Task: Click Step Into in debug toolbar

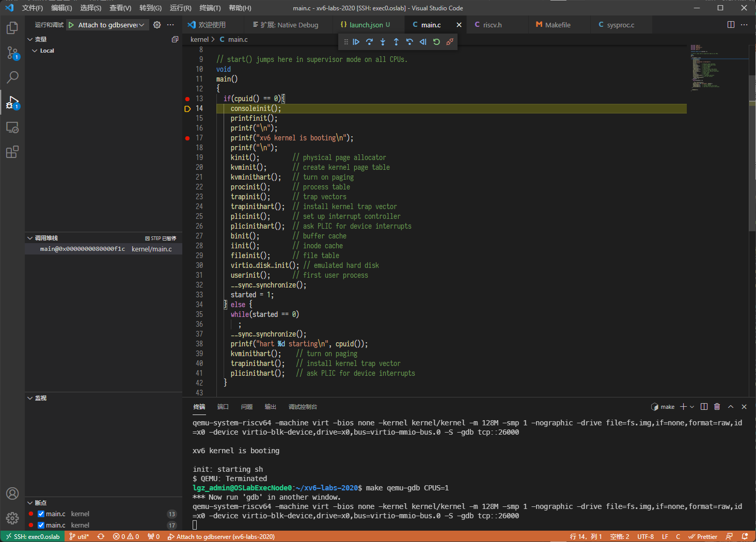Action: (x=383, y=42)
